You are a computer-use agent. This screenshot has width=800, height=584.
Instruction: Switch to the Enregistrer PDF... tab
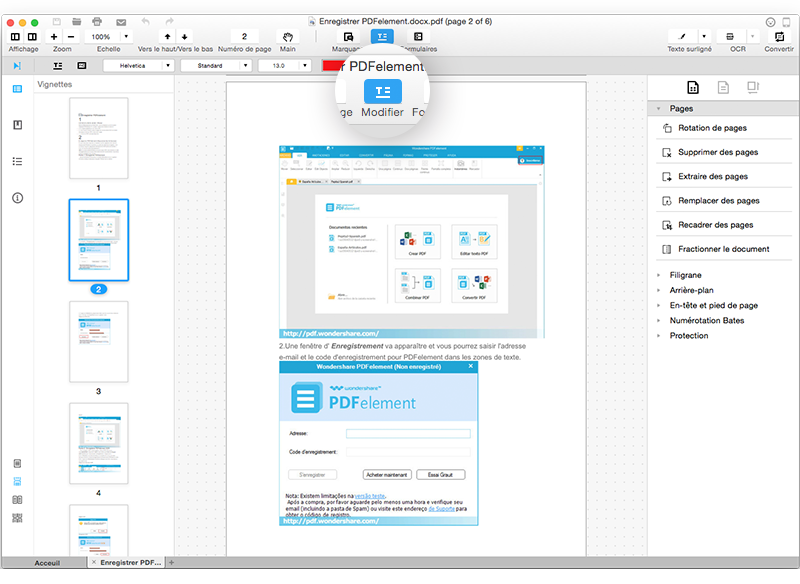coord(131,563)
